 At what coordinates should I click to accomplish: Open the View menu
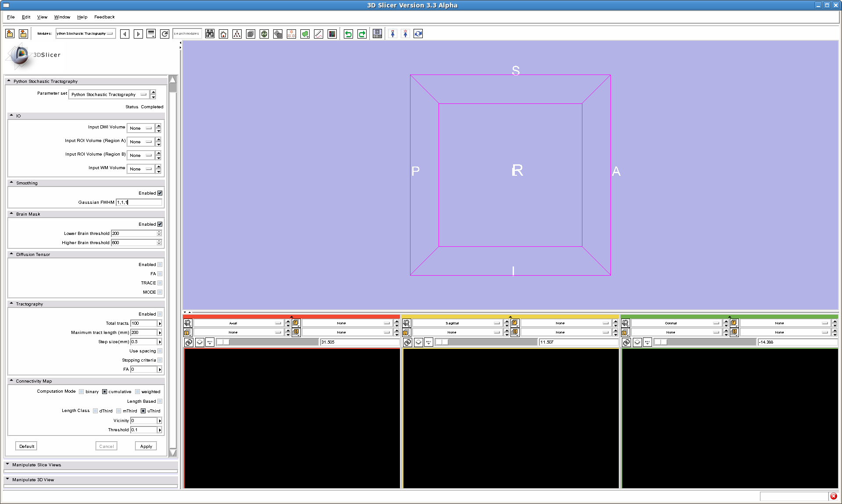pyautogui.click(x=42, y=17)
